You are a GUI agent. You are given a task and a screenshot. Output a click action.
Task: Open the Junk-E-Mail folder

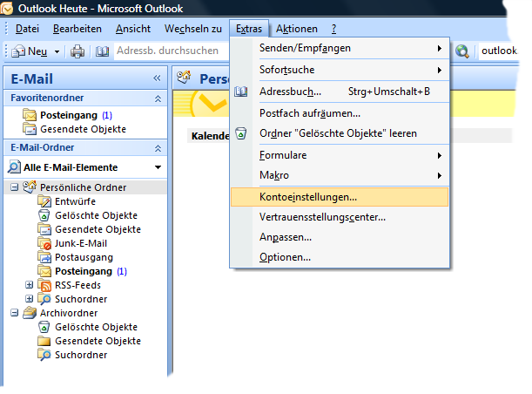pos(81,243)
